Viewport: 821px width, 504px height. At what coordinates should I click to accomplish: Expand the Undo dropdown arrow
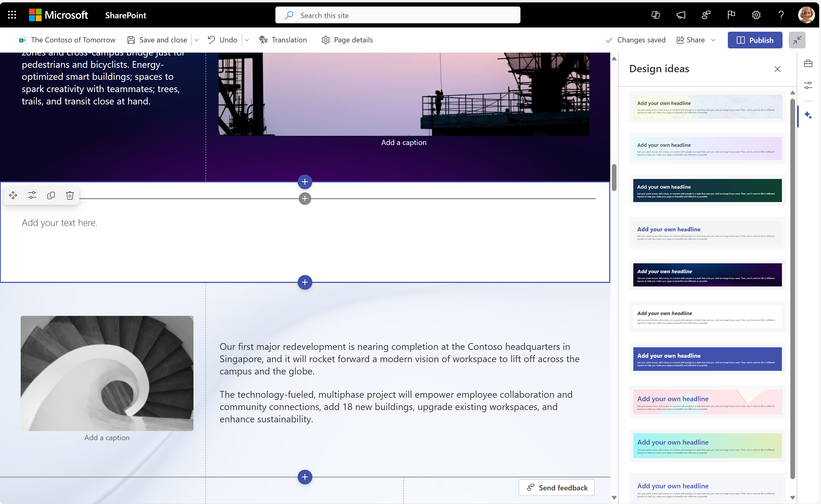point(247,40)
